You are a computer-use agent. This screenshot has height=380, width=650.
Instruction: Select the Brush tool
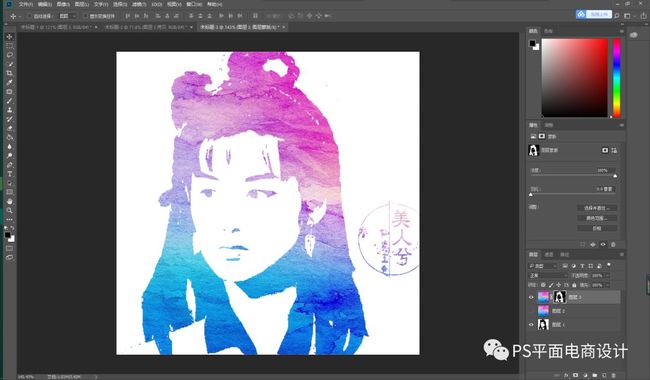pyautogui.click(x=10, y=101)
